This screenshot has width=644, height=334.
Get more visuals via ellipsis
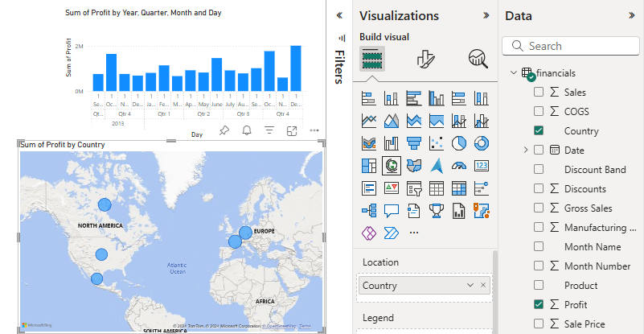414,233
